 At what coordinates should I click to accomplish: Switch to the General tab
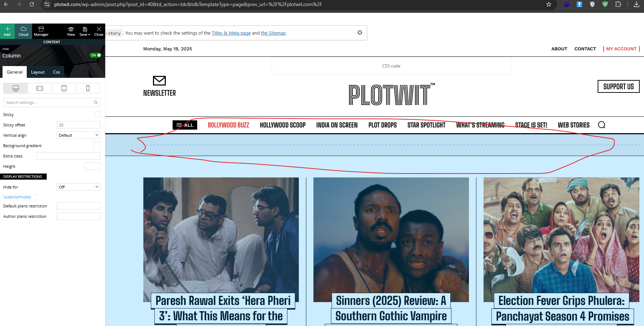coord(15,72)
